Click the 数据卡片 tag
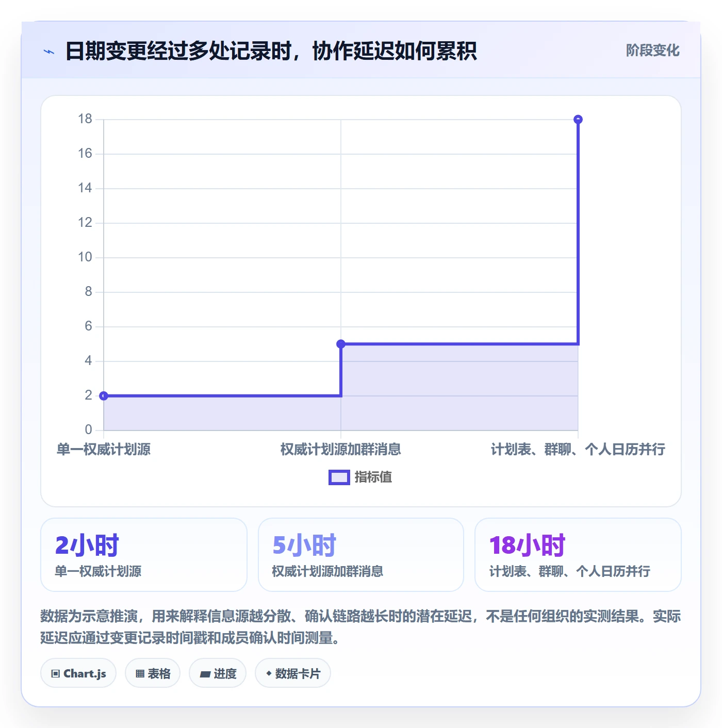This screenshot has width=722, height=728. (293, 673)
